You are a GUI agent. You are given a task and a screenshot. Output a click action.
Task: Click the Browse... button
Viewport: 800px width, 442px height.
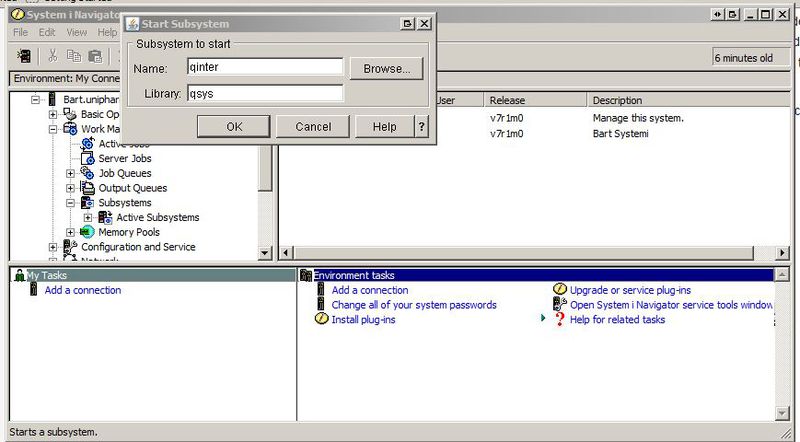pos(386,68)
